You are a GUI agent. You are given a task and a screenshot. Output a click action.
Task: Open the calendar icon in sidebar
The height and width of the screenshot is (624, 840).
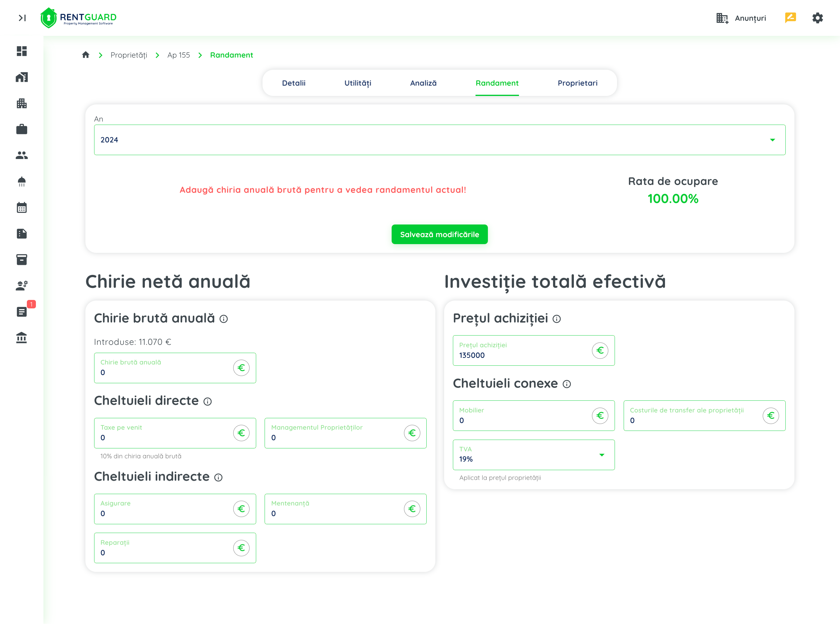[21, 207]
